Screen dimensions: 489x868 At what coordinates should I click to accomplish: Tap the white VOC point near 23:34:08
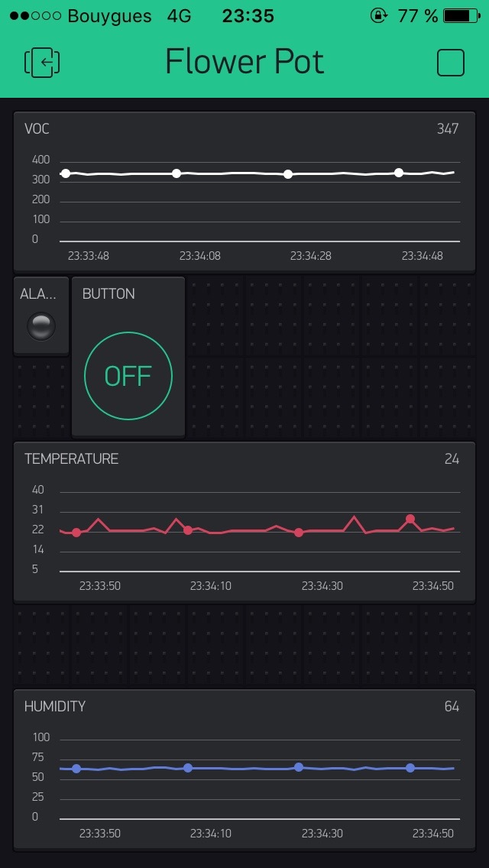tap(176, 173)
